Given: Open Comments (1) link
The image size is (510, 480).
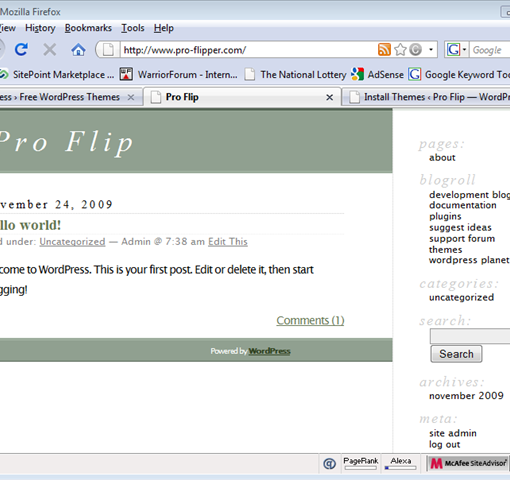Looking at the screenshot, I should tap(310, 320).
